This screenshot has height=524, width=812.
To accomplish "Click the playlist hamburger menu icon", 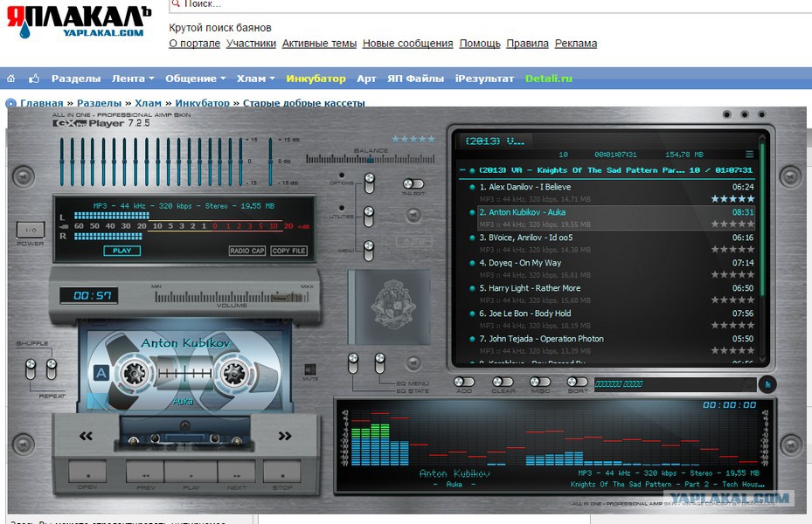I will pos(749,155).
